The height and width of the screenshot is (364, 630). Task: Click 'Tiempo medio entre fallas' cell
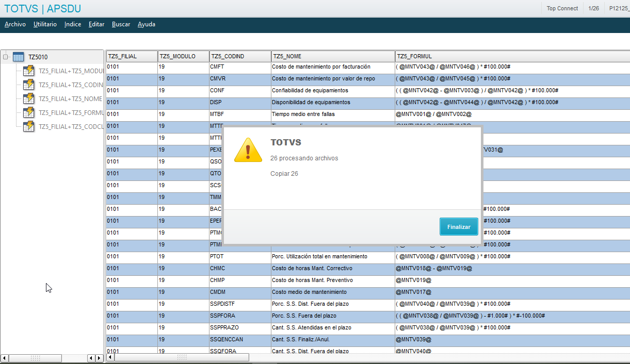pyautogui.click(x=333, y=114)
